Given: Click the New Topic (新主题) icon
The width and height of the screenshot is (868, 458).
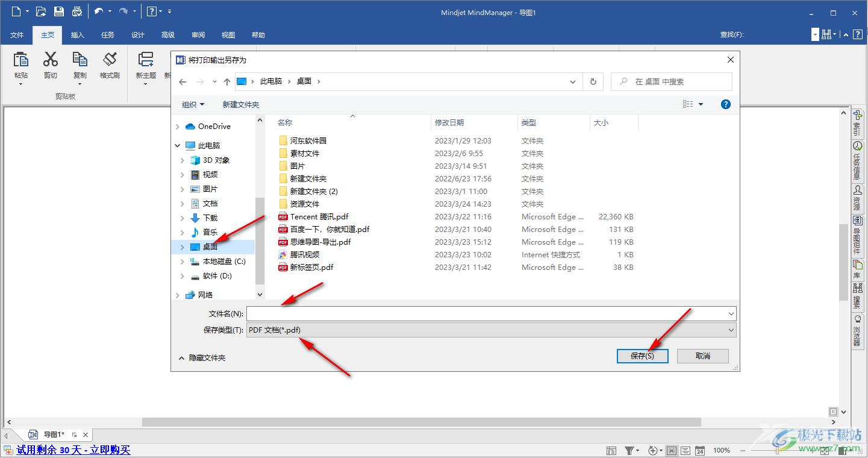Looking at the screenshot, I should click(x=146, y=59).
